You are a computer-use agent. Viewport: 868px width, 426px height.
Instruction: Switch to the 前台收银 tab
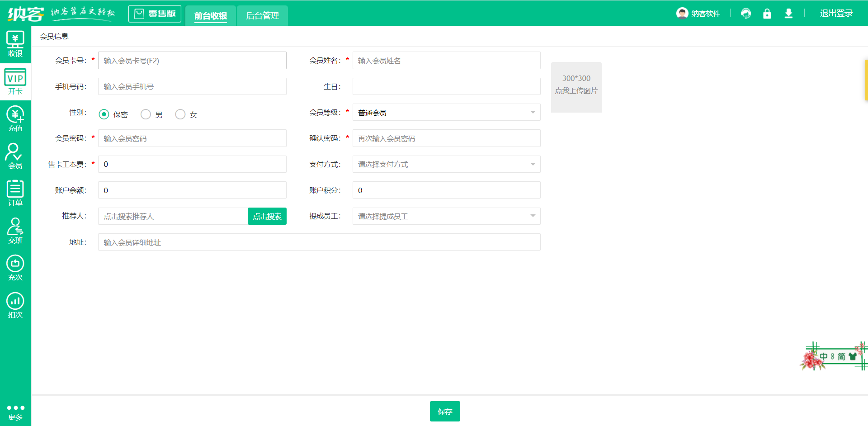click(211, 15)
